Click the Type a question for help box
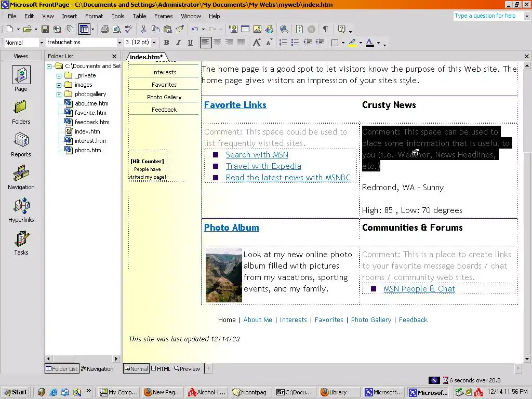This screenshot has height=399, width=532. pos(488,16)
